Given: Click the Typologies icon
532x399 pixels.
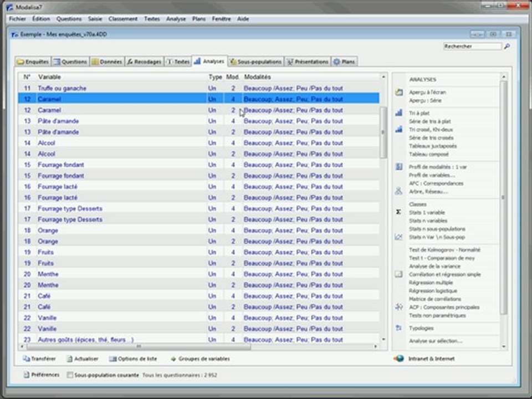Looking at the screenshot, I should tap(398, 328).
